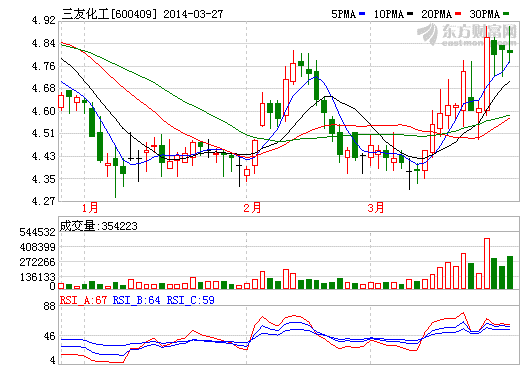Click the chart date 2014-03-27
Screen dimensions: 520x365
pyautogui.click(x=193, y=14)
